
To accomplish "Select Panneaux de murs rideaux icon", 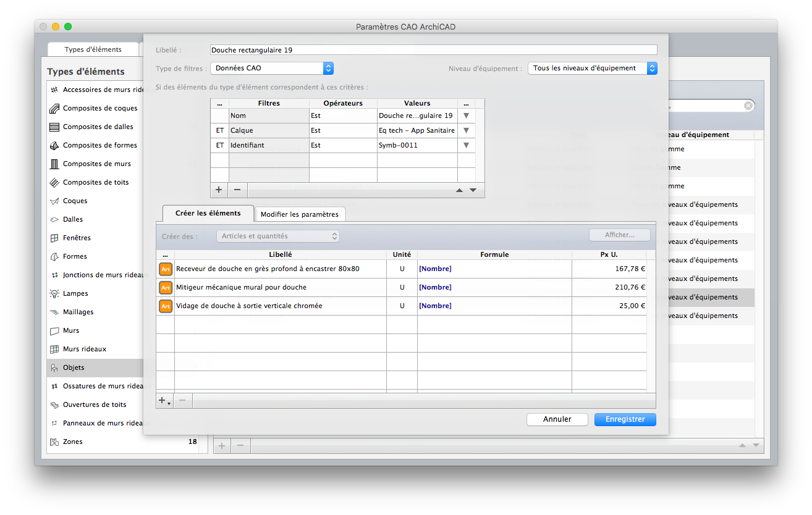I will (54, 423).
